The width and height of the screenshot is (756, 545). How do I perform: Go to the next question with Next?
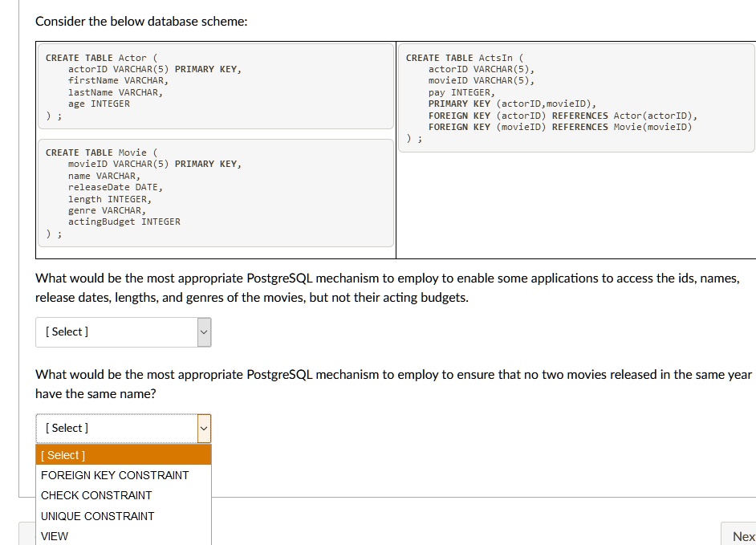(742, 536)
